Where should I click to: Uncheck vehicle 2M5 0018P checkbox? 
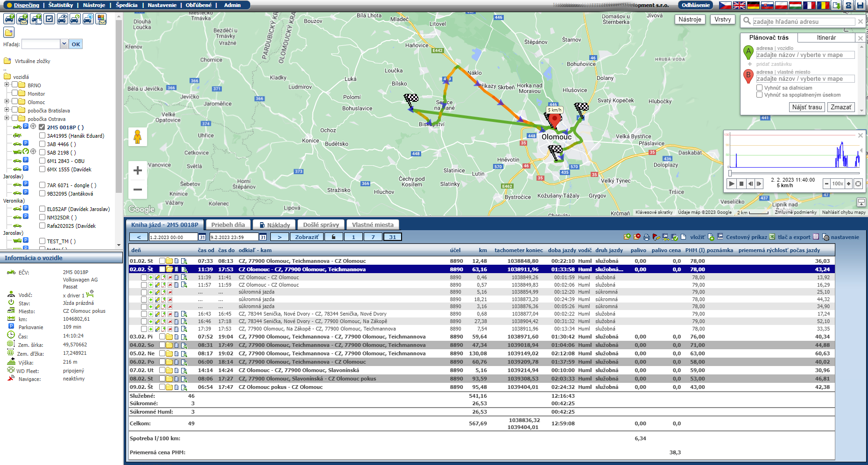[42, 127]
